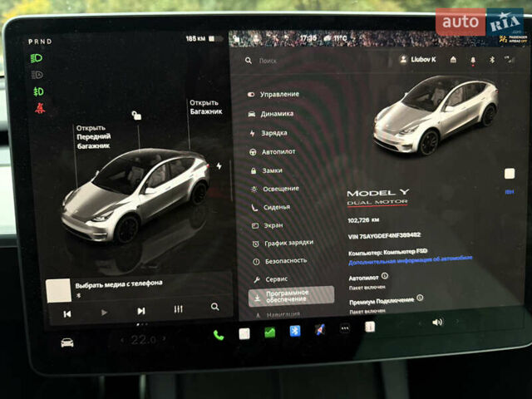Skip to previous media track
Image resolution: width=532 pixels, height=399 pixels.
(x=67, y=314)
